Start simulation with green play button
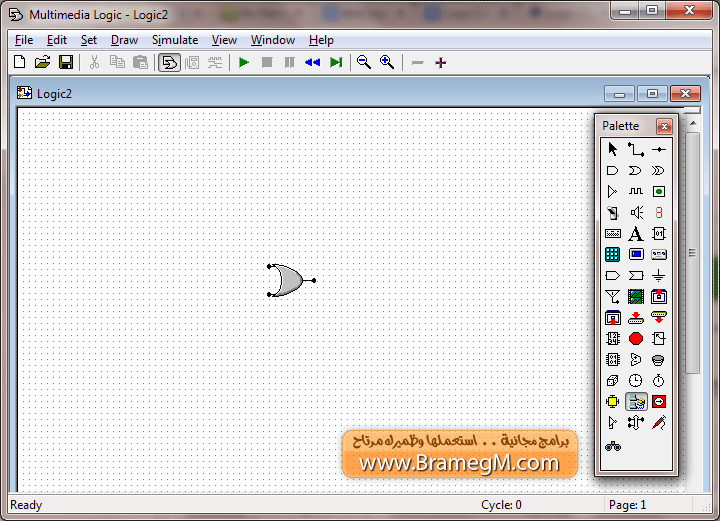The width and height of the screenshot is (720, 521). pyautogui.click(x=244, y=62)
